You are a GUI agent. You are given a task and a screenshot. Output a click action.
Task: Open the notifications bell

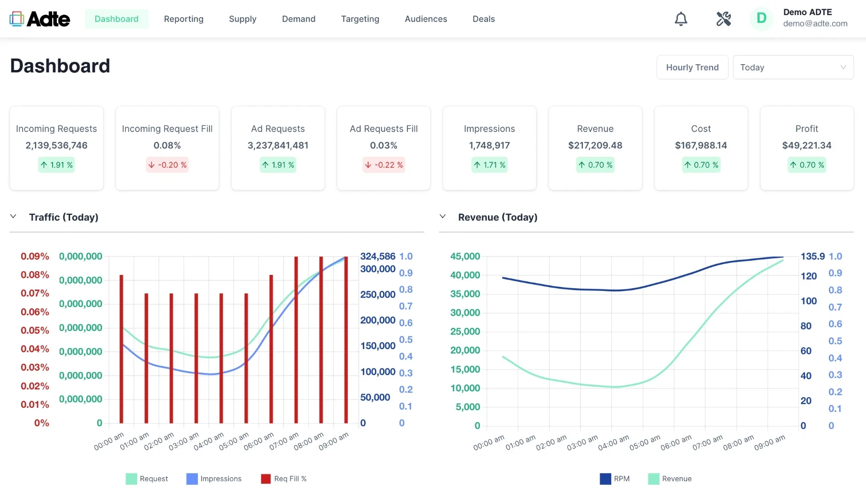681,19
